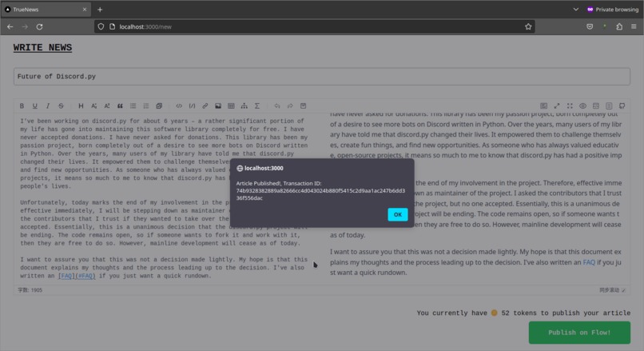The height and width of the screenshot is (351, 644).
Task: Insert a code block
Action: 192,106
